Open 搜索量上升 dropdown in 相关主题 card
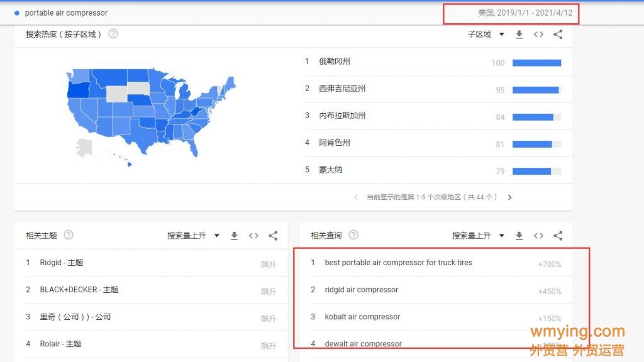Screen dimensions: 644x362 coord(193,236)
